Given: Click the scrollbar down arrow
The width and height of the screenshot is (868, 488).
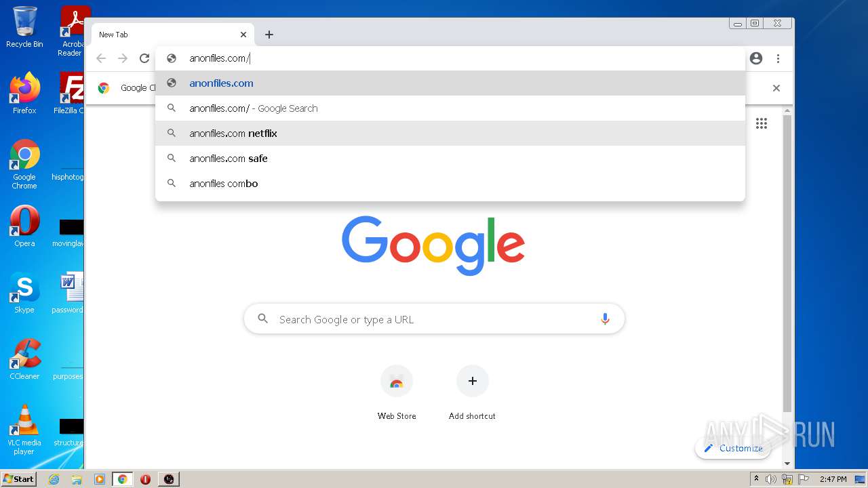Looking at the screenshot, I should (x=787, y=464).
